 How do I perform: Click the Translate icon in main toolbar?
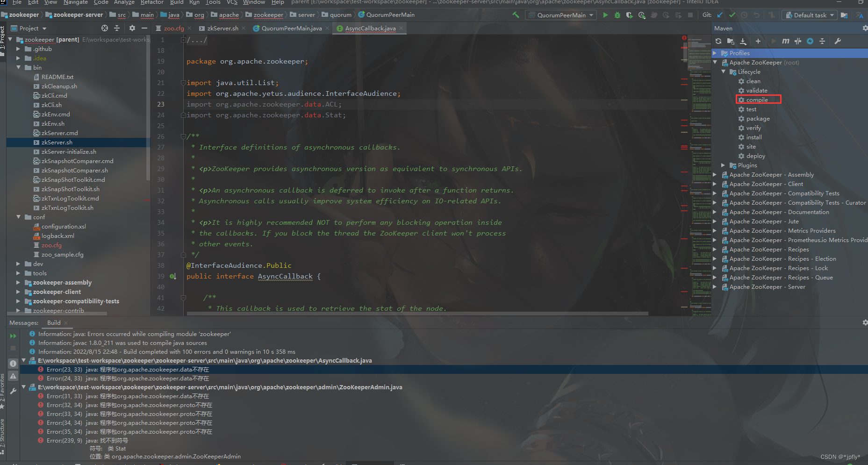coord(859,15)
